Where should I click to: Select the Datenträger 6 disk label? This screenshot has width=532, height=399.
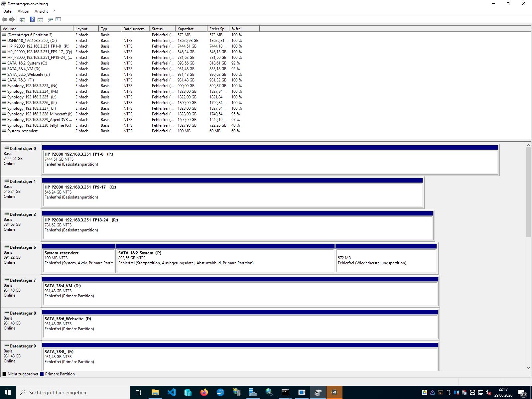21,258
